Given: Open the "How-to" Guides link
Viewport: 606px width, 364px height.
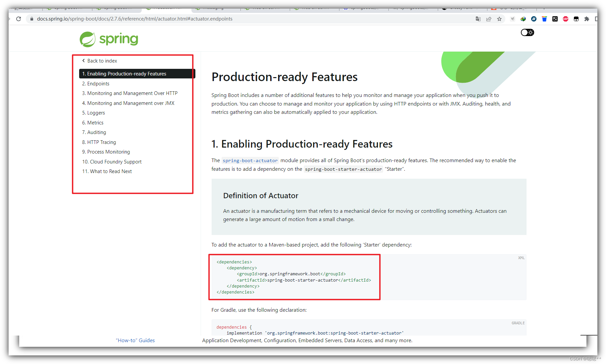Looking at the screenshot, I should tap(135, 340).
